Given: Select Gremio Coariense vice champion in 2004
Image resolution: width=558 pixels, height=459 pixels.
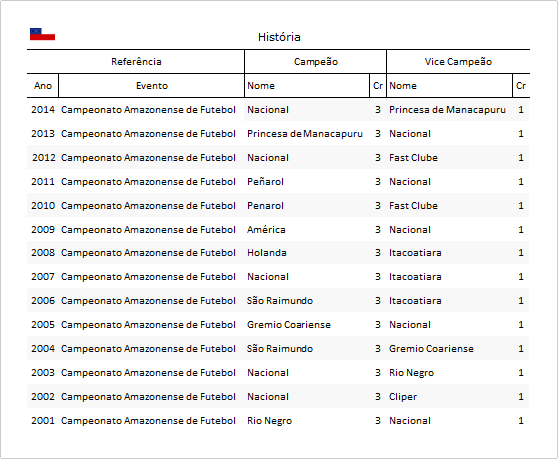Looking at the screenshot, I should [x=431, y=348].
